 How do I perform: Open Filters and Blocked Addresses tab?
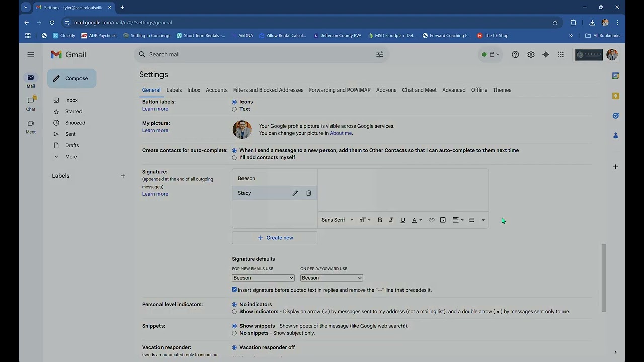point(268,90)
